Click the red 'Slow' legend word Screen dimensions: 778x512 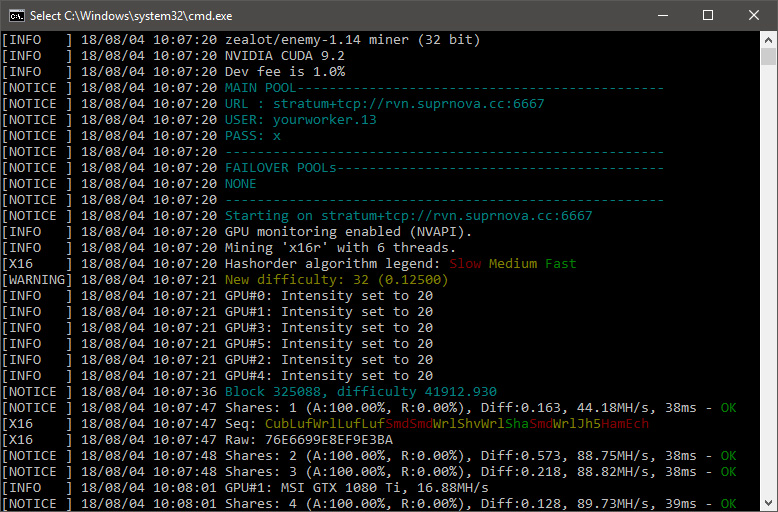coord(465,263)
